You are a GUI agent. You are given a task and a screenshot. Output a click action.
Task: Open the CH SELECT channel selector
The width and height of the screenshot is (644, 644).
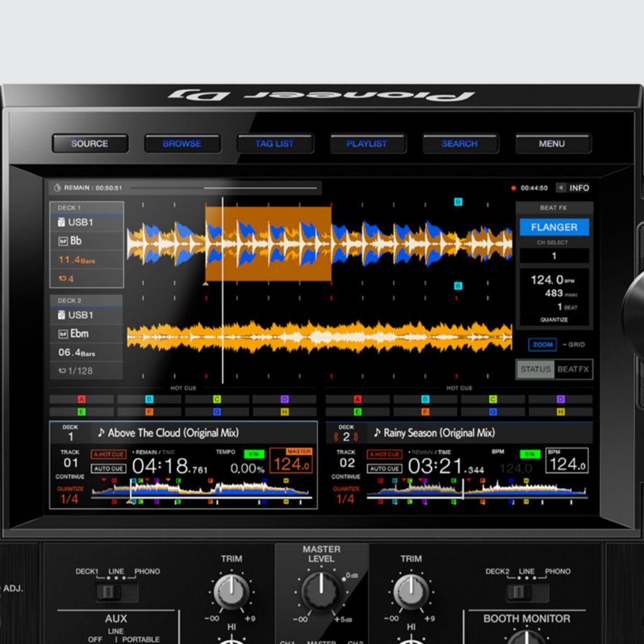tap(554, 256)
